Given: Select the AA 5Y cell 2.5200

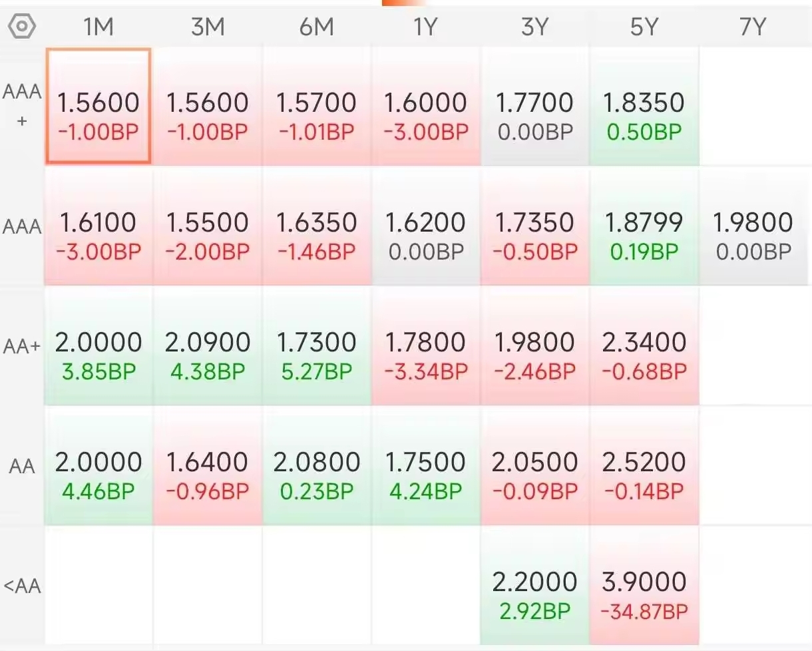Looking at the screenshot, I should tap(644, 466).
